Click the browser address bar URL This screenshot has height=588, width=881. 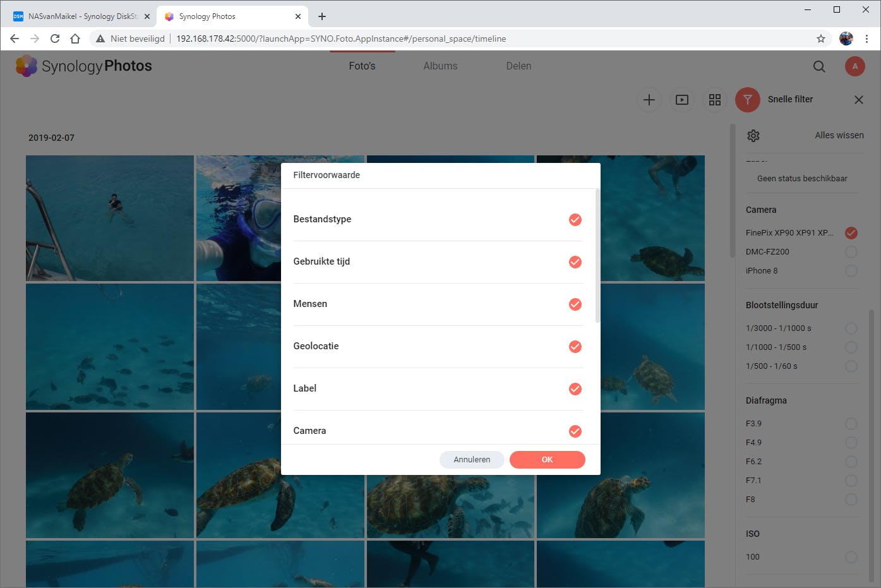point(341,39)
